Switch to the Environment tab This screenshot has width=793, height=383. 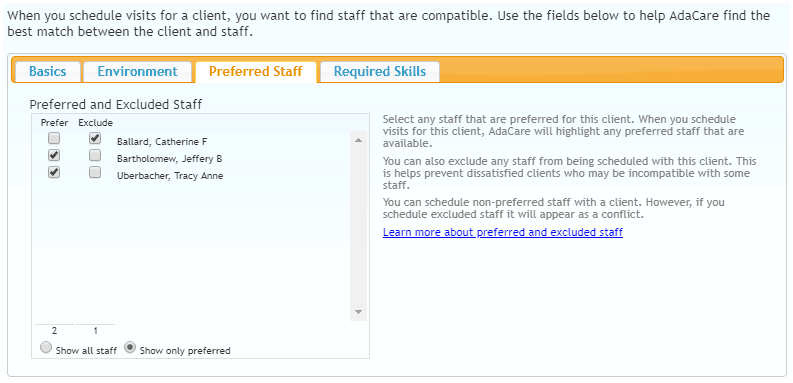[138, 71]
